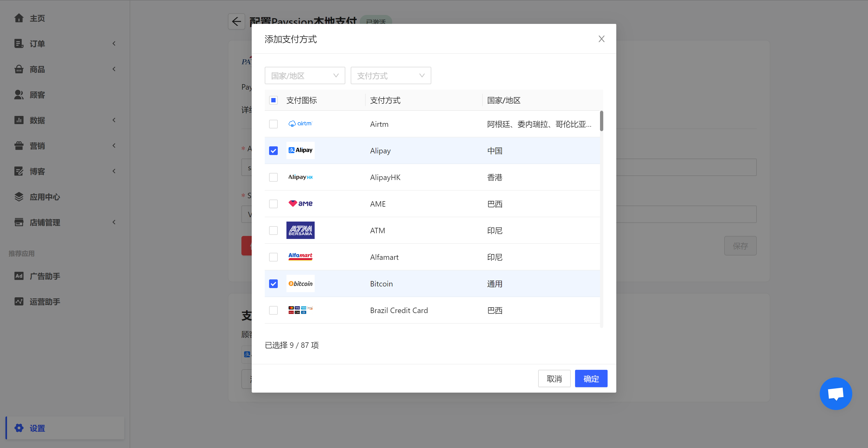Viewport: 868px width, 448px height.
Task: Click the 香港 cell for AlipayHK
Action: pos(495,178)
